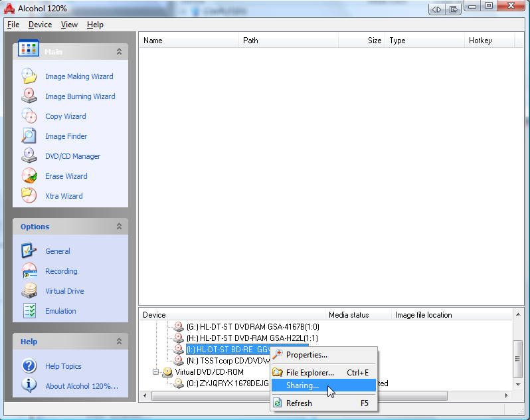Image resolution: width=530 pixels, height=420 pixels.
Task: Click the O: virtual drive icon
Action: [179, 383]
